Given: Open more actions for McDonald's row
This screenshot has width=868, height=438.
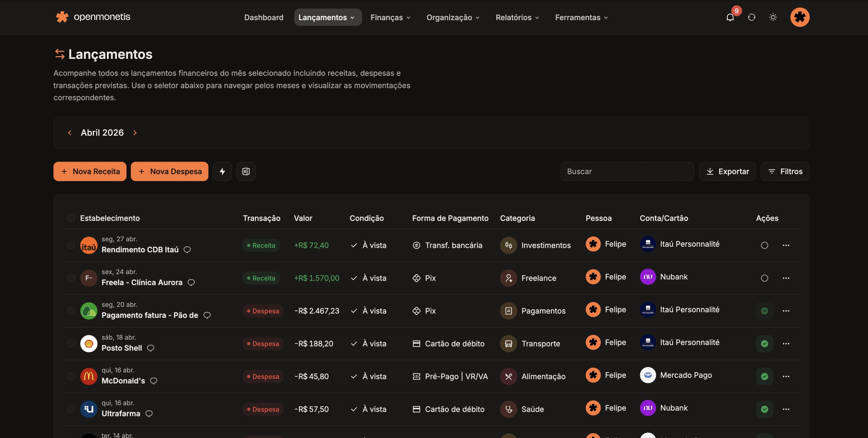Looking at the screenshot, I should (x=786, y=376).
